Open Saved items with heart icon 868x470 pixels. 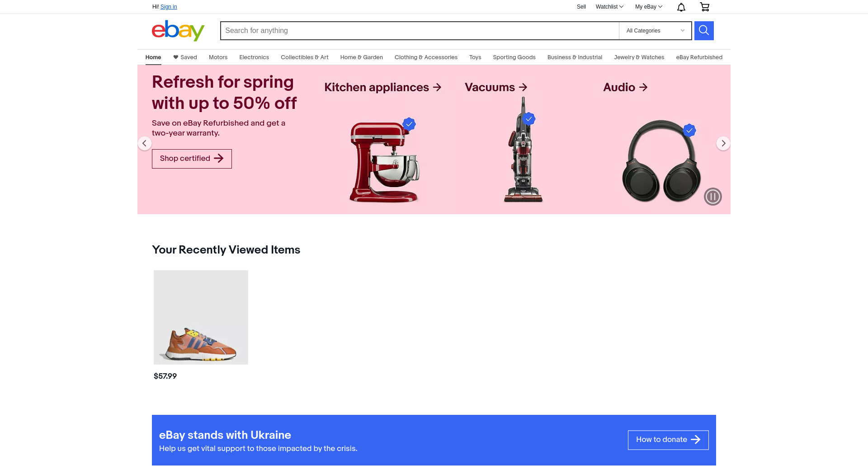click(185, 57)
